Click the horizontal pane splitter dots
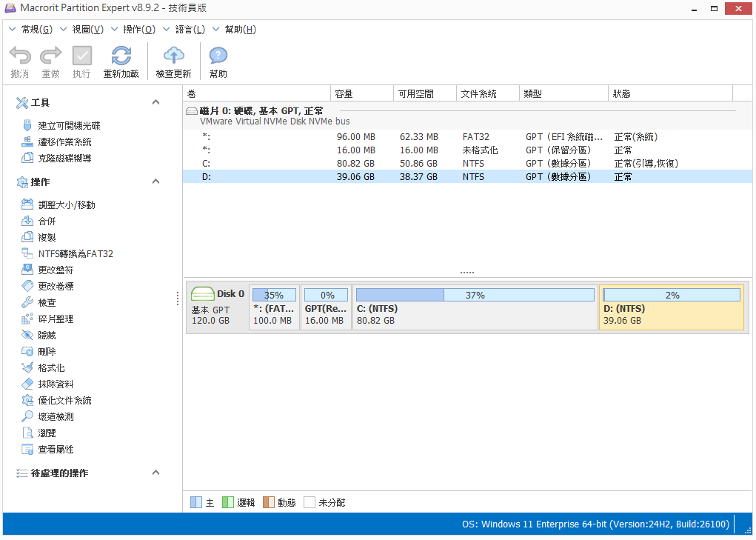756x540 pixels. [466, 273]
